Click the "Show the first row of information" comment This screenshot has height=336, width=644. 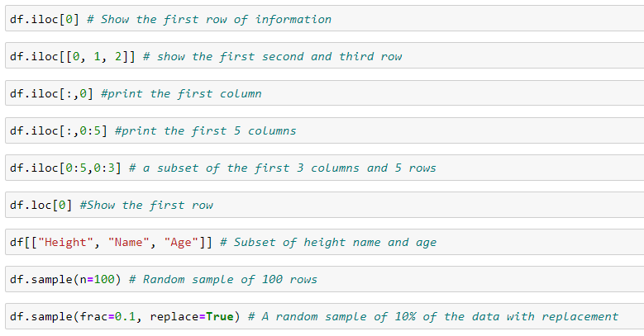pyautogui.click(x=215, y=19)
